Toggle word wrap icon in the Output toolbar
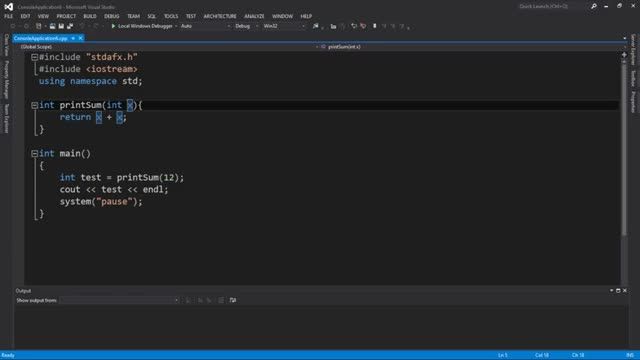Viewport: 640px width, 360px height. pyautogui.click(x=233, y=300)
